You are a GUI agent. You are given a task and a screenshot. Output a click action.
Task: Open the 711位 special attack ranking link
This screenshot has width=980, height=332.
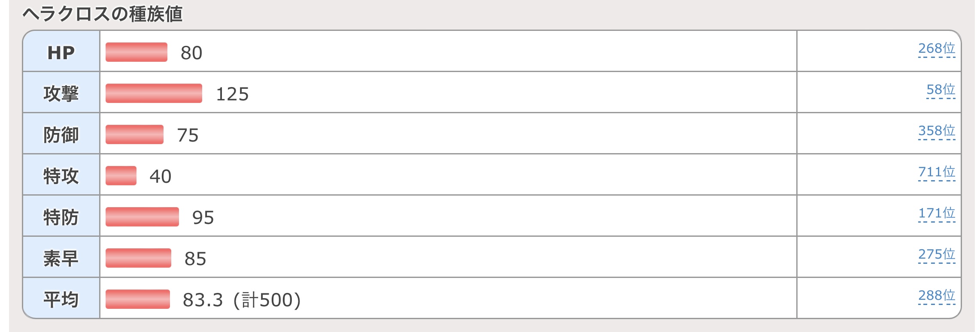coord(937,172)
